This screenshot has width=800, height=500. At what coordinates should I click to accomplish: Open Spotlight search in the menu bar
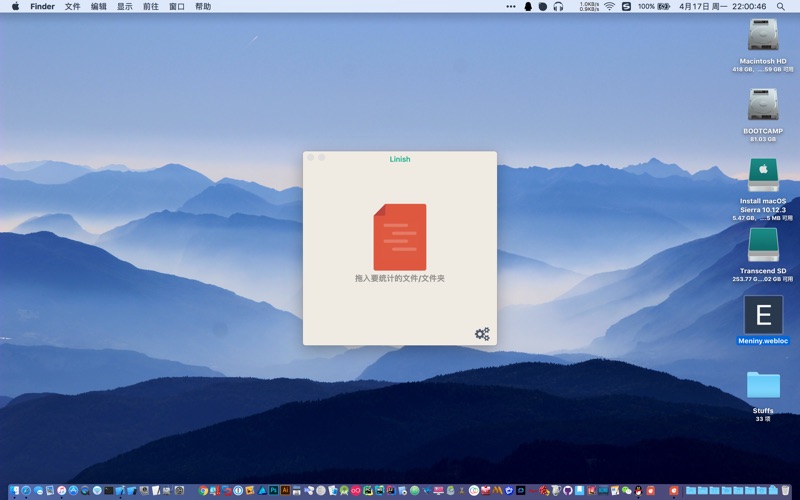pos(781,6)
